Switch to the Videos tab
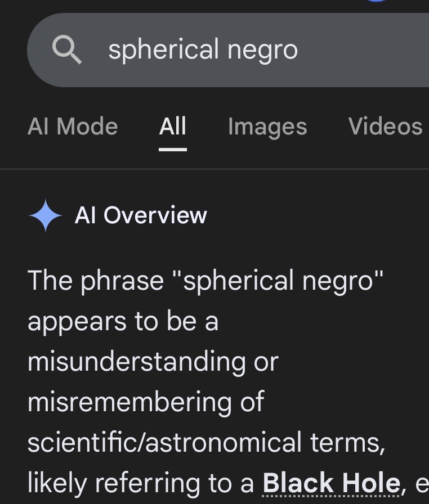This screenshot has height=504, width=429. coord(385,127)
